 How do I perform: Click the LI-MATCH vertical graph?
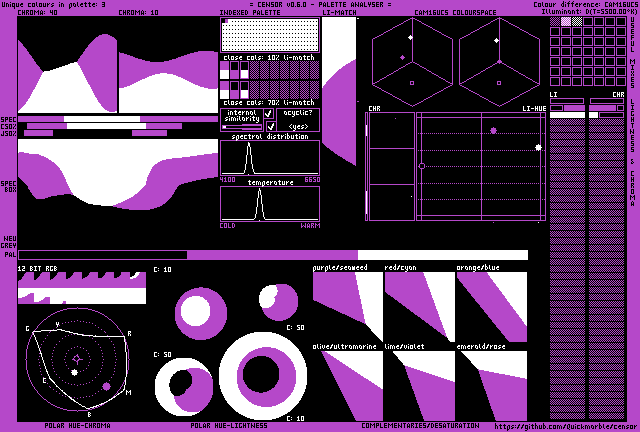pos(339,92)
